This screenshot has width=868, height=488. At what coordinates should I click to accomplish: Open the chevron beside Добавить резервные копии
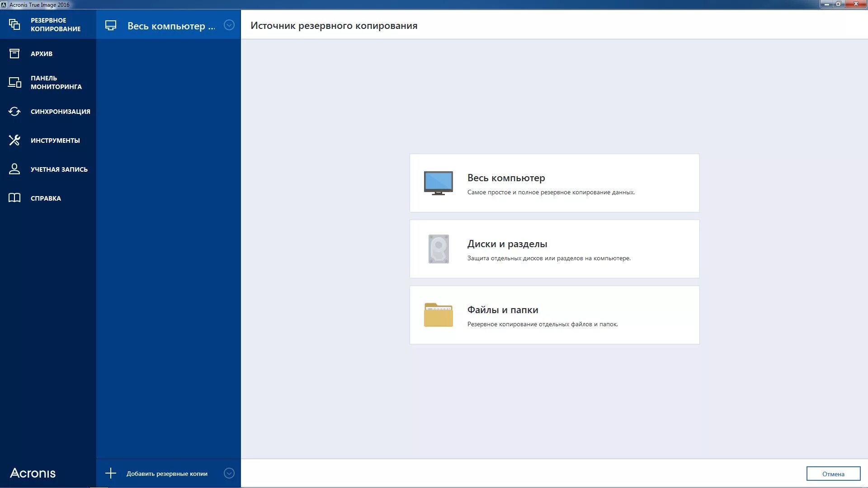point(230,473)
